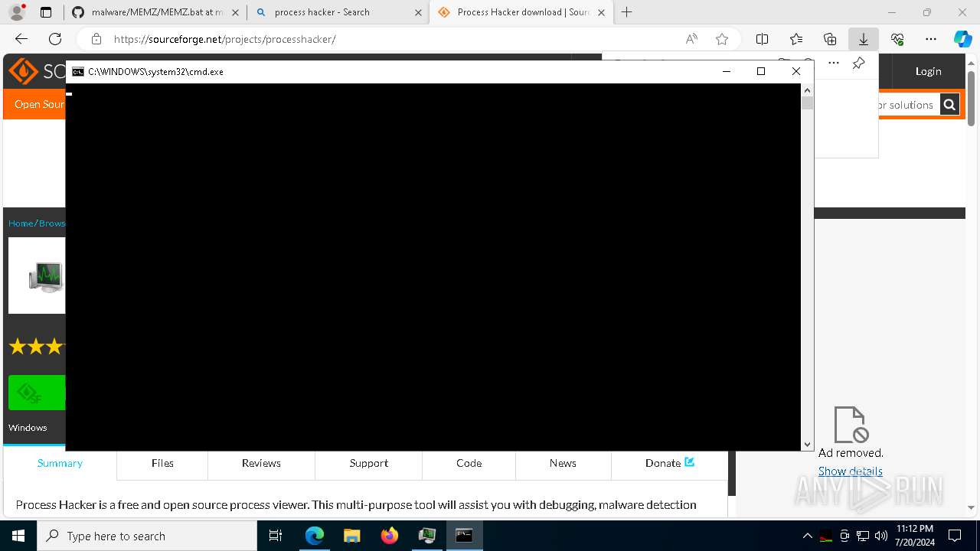Click Show details link in ad area
Screen dimensions: 980x551
850,471
